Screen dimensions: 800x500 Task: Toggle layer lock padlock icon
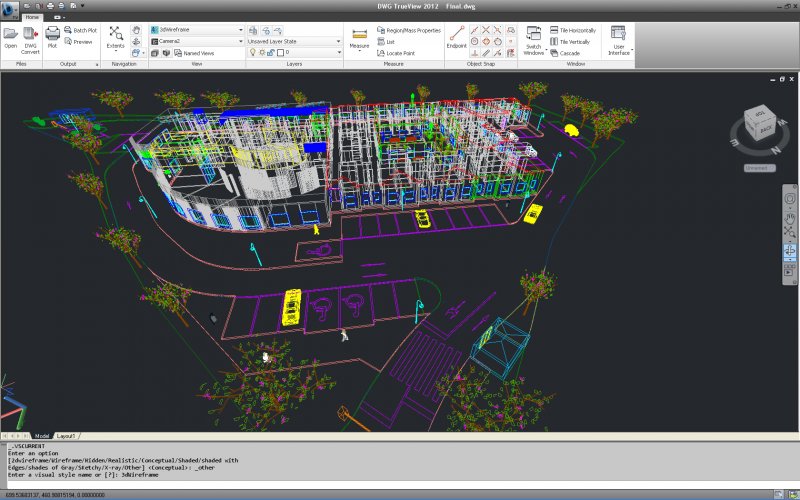[x=271, y=52]
